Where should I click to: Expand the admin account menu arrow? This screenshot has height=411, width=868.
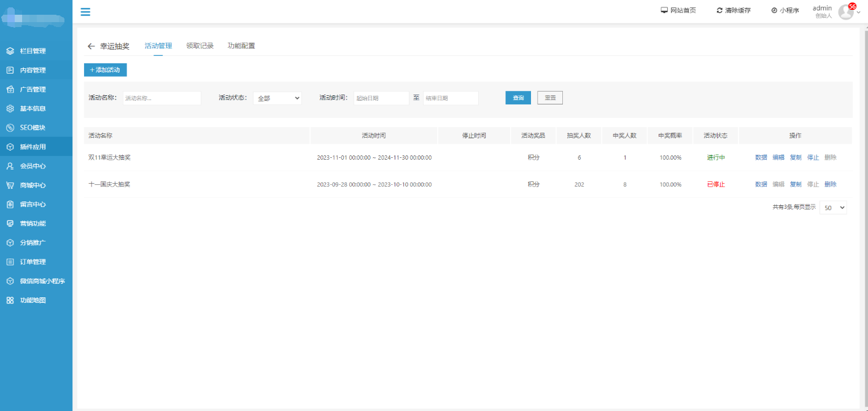point(859,12)
